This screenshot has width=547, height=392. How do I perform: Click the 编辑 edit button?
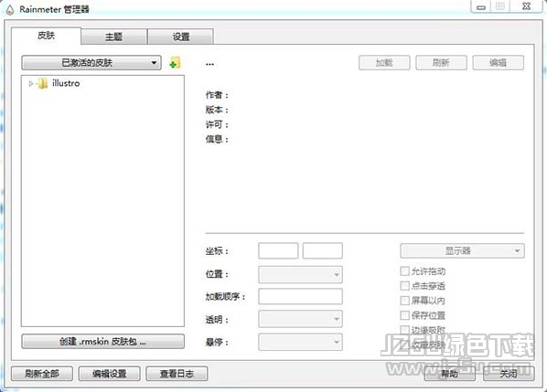(499, 63)
